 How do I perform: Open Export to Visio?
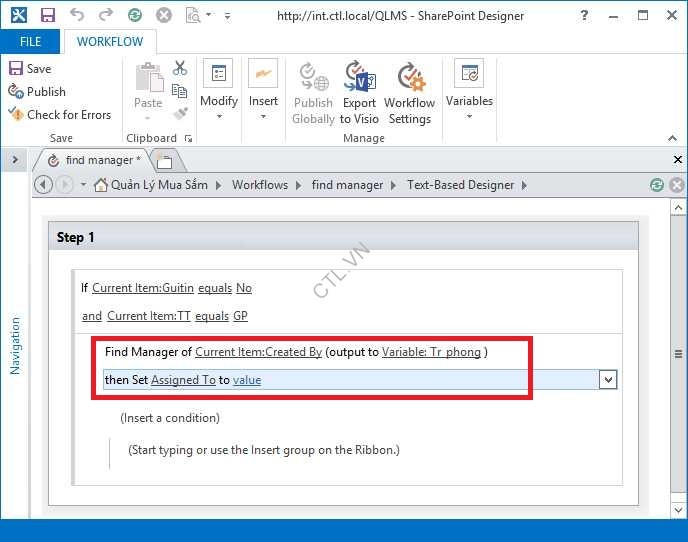point(359,92)
